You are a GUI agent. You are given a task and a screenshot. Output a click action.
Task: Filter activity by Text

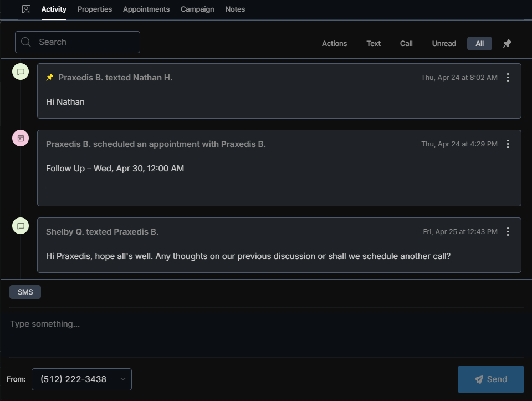[x=374, y=44]
